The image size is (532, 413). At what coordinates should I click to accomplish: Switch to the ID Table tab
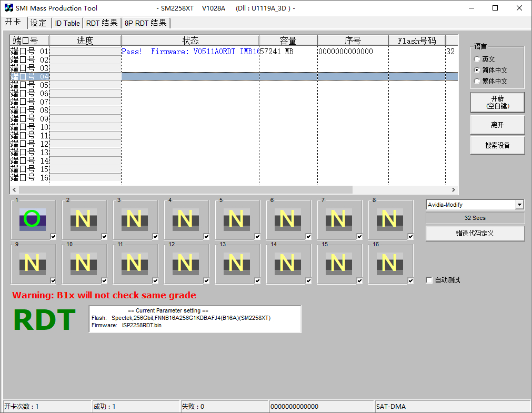coord(67,23)
